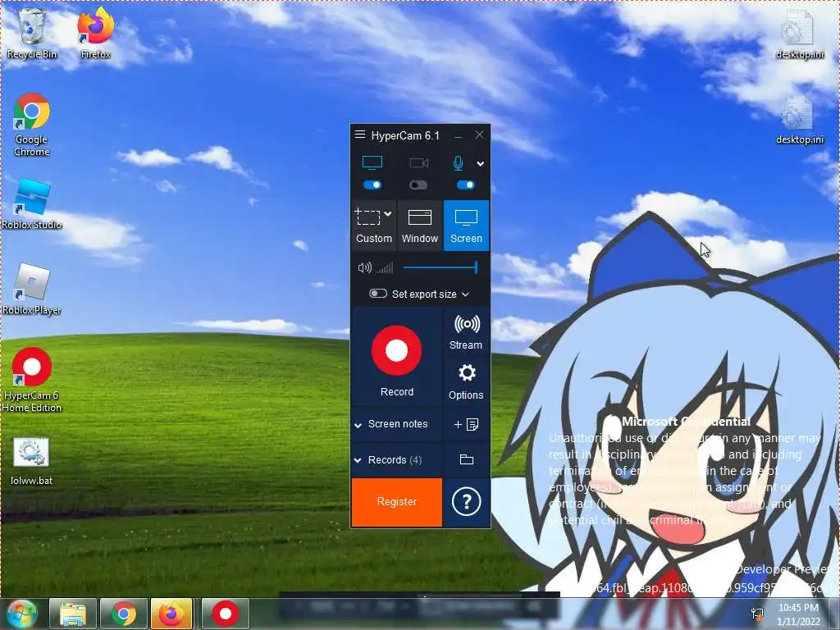Open the taskbar clock showing 10:45 PM

pos(798,614)
